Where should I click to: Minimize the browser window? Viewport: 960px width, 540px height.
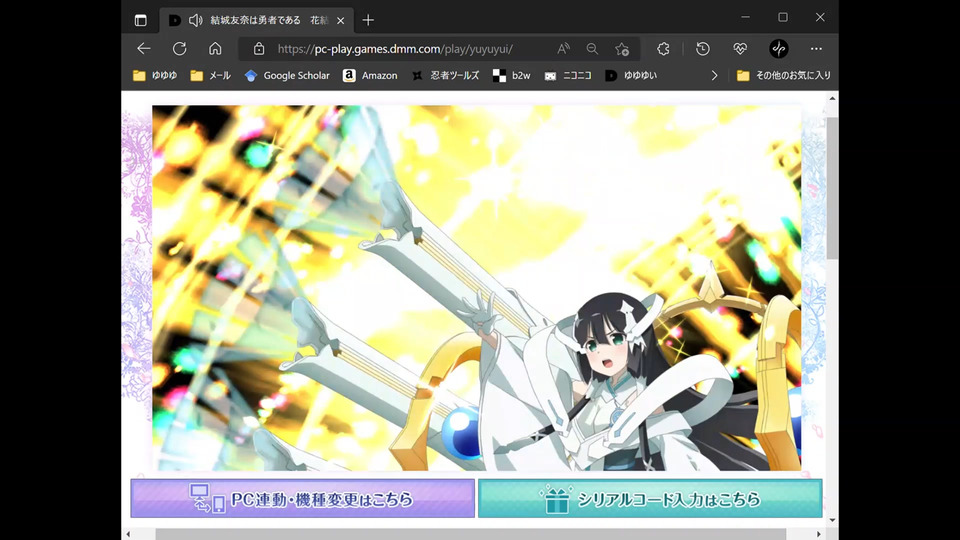745,17
